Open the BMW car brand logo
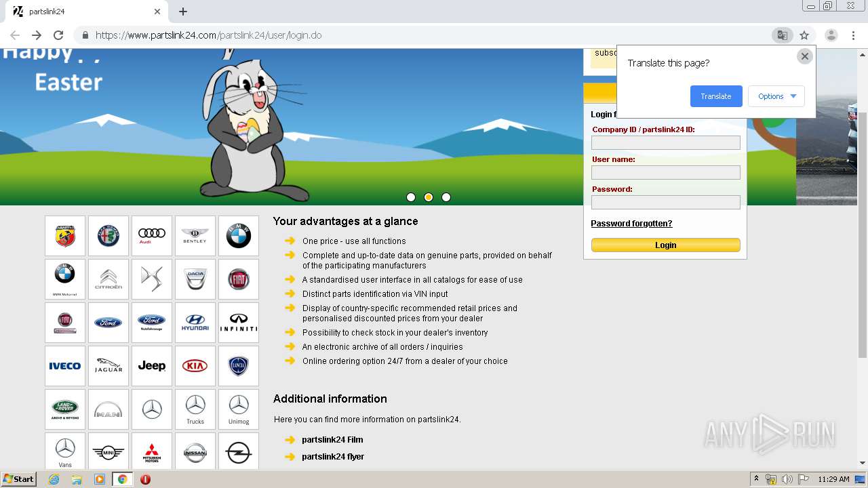Viewport: 868px width, 488px height. point(239,236)
